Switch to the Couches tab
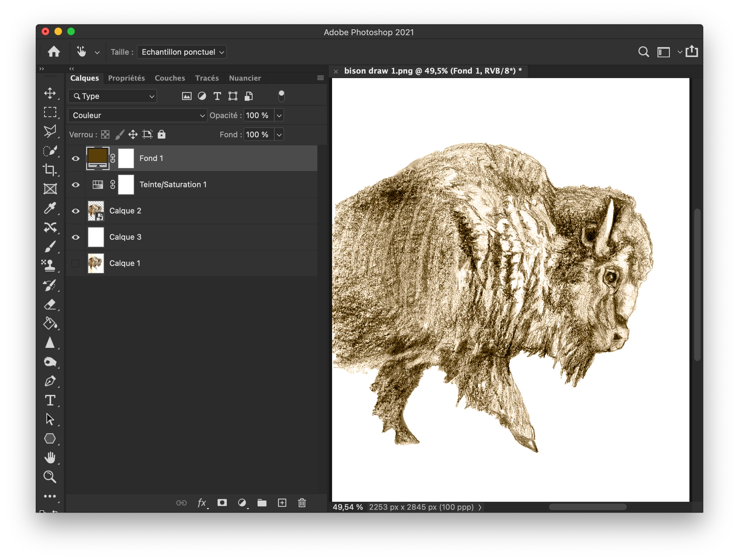The width and height of the screenshot is (739, 560). click(x=170, y=78)
